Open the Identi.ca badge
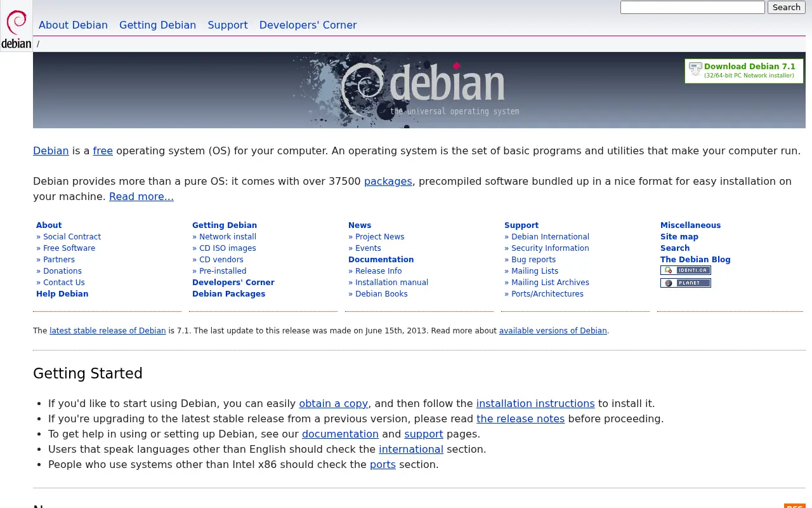Image resolution: width=812 pixels, height=508 pixels. pyautogui.click(x=685, y=271)
